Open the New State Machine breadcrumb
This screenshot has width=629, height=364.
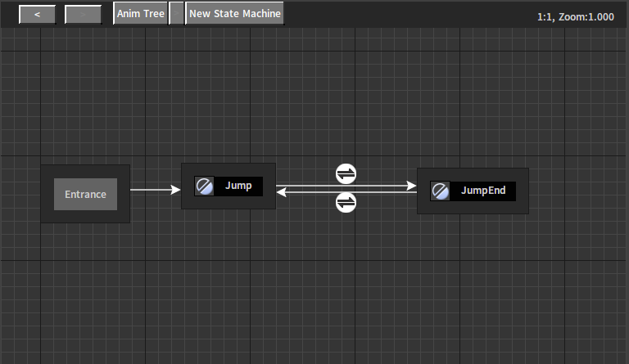point(234,14)
